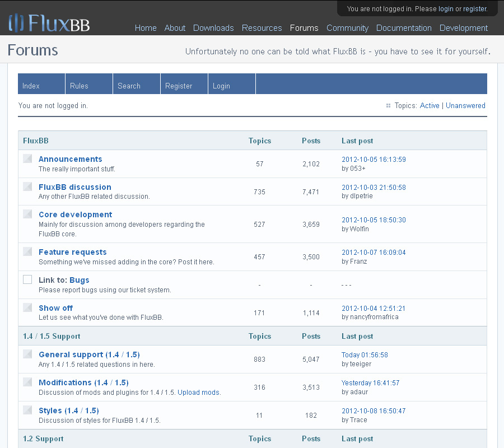The width and height of the screenshot is (504, 448).
Task: Click the Modifications forum status icon
Action: (x=27, y=382)
